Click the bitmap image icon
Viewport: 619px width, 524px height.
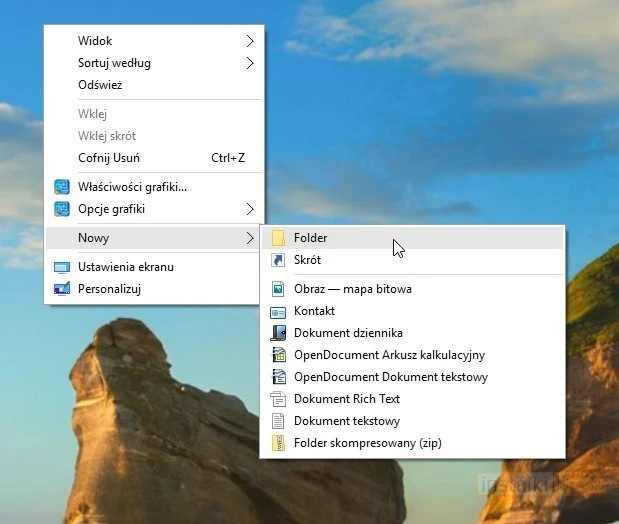pos(278,289)
